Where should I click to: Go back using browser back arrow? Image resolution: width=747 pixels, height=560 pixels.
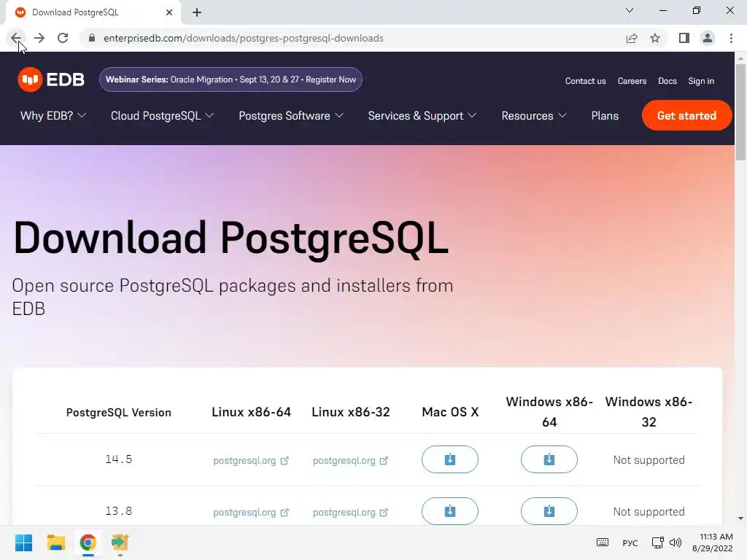click(16, 38)
